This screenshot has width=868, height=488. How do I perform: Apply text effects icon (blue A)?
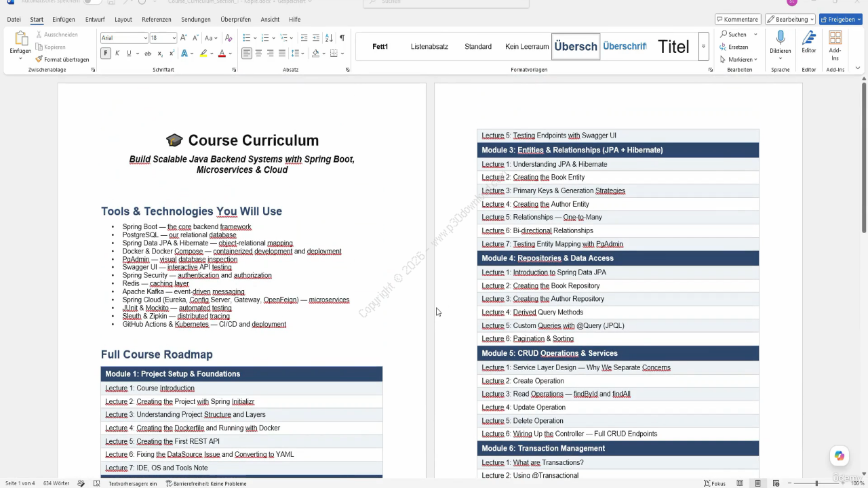(184, 53)
